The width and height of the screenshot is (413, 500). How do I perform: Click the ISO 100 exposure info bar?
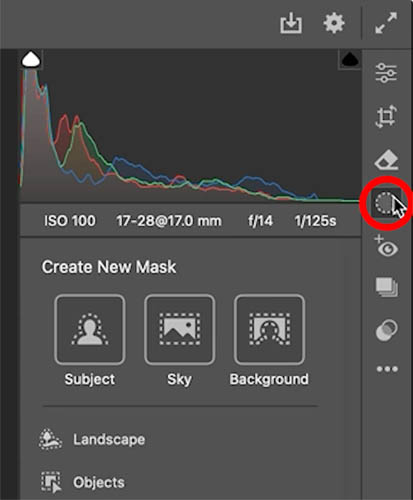pos(190,221)
